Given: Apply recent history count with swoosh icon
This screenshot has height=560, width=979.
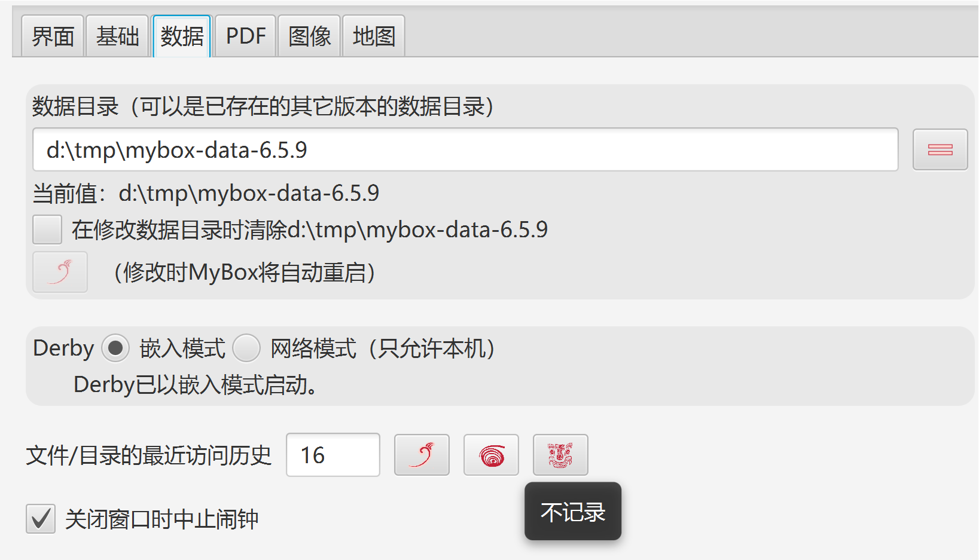Looking at the screenshot, I should (x=422, y=455).
